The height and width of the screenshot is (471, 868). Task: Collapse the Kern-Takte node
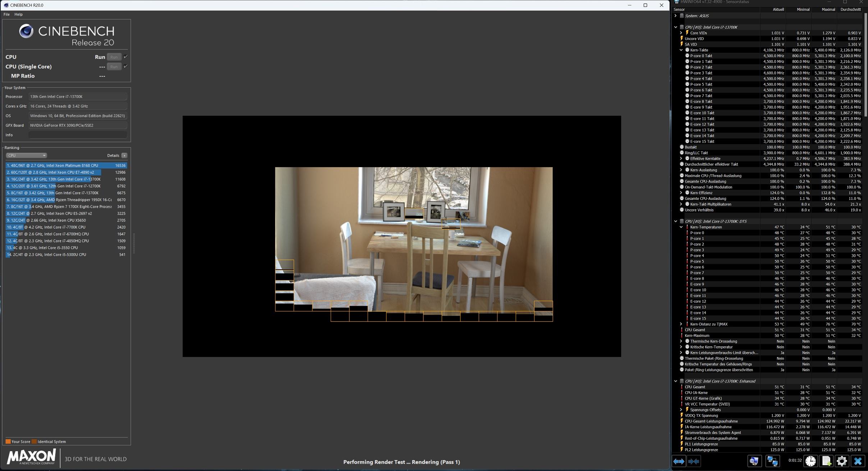pyautogui.click(x=681, y=50)
